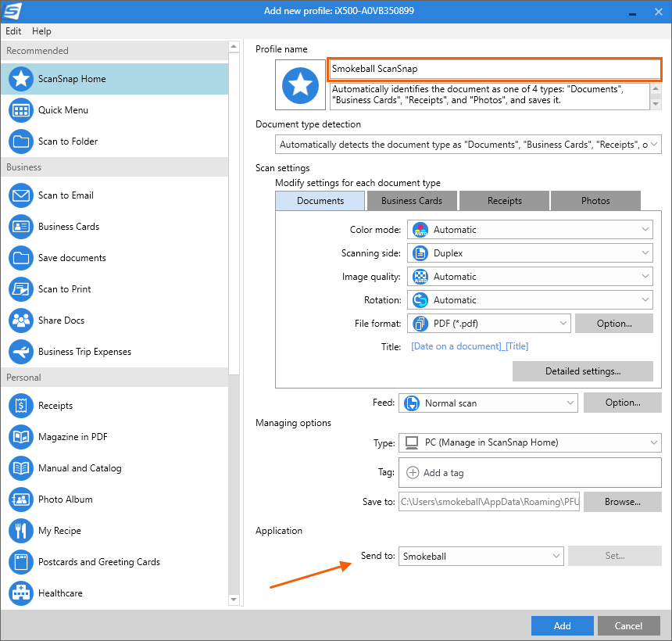
Task: Pick the Scan to Print icon
Action: pyautogui.click(x=20, y=289)
